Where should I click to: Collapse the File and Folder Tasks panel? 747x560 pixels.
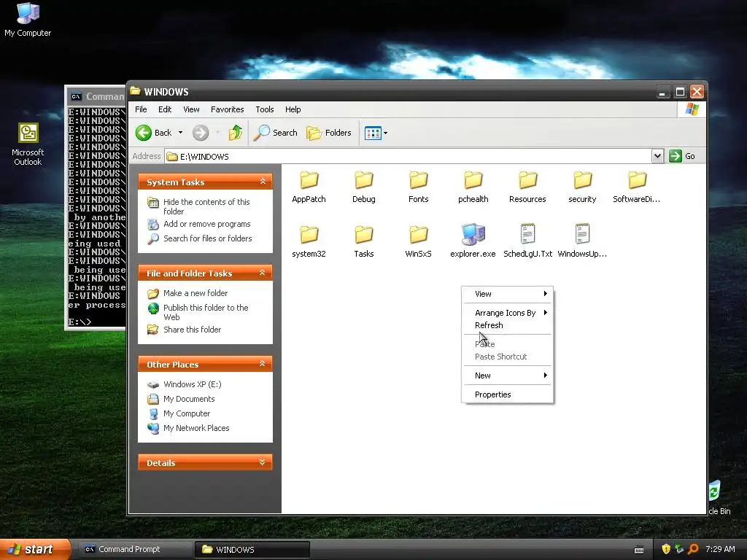[262, 273]
